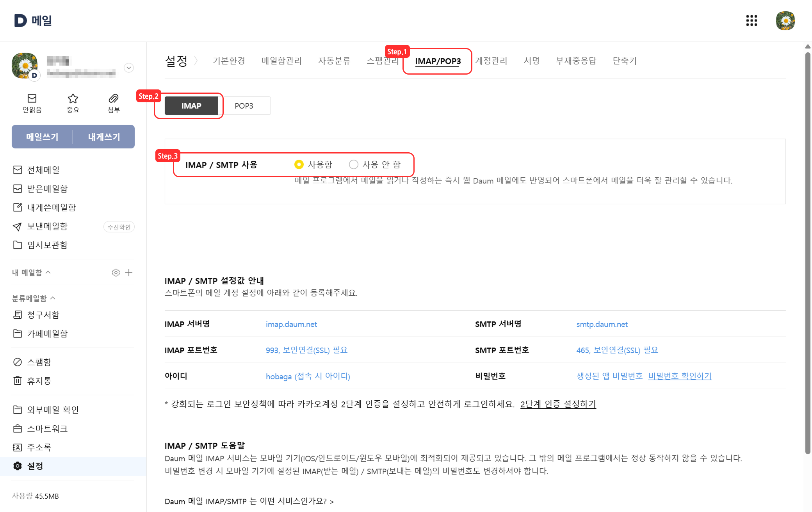The image size is (812, 512).
Task: Select the POP3 sub-tab
Action: point(244,106)
